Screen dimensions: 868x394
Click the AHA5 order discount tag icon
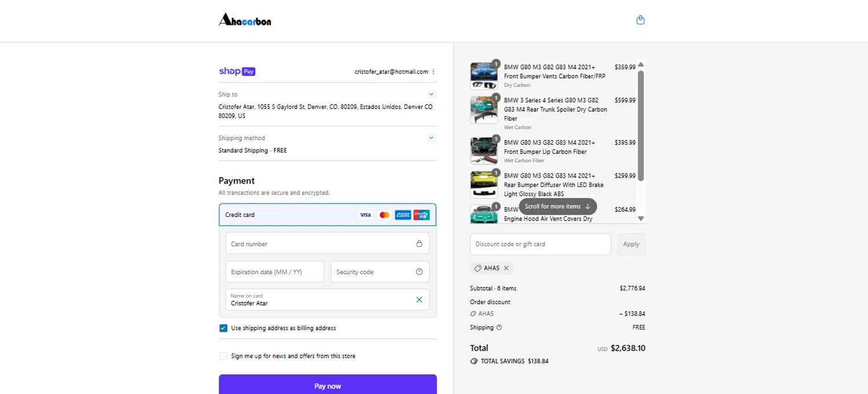[x=473, y=314]
